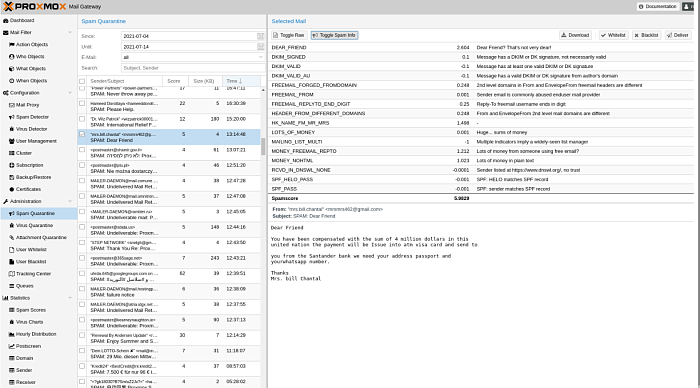Open user menu icon at top right
The height and width of the screenshot is (388, 700).
point(688,7)
